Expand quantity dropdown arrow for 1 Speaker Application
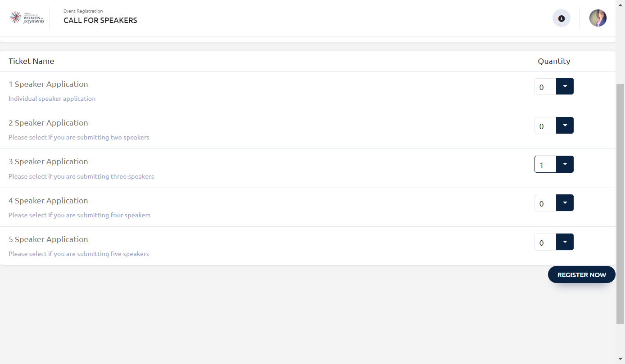Viewport: 625px width, 364px height. pos(565,86)
